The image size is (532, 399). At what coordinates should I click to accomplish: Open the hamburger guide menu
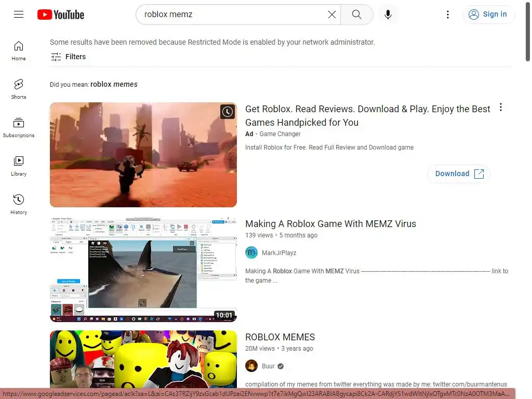point(19,14)
